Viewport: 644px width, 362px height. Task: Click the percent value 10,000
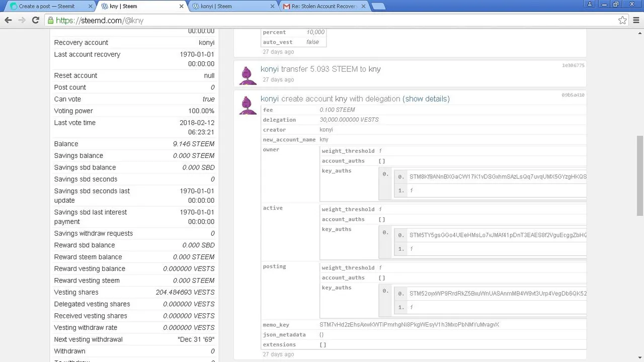pos(315,32)
